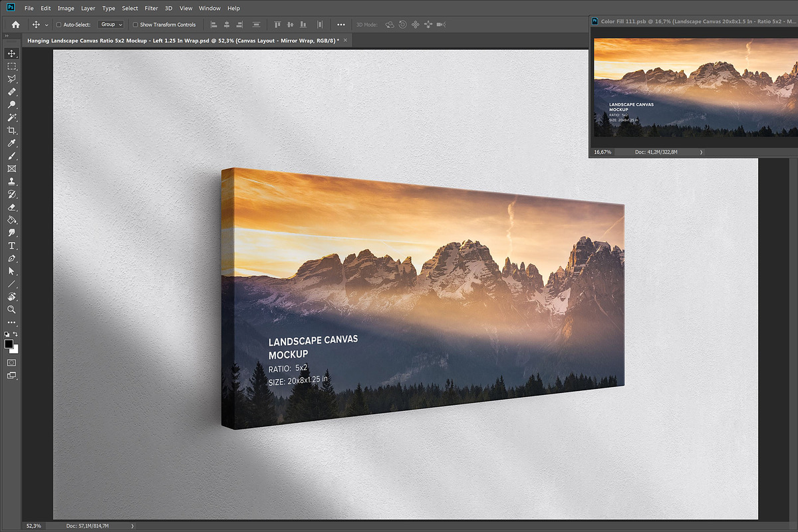This screenshot has width=798, height=532.
Task: Select the Eraser tool
Action: click(11, 207)
